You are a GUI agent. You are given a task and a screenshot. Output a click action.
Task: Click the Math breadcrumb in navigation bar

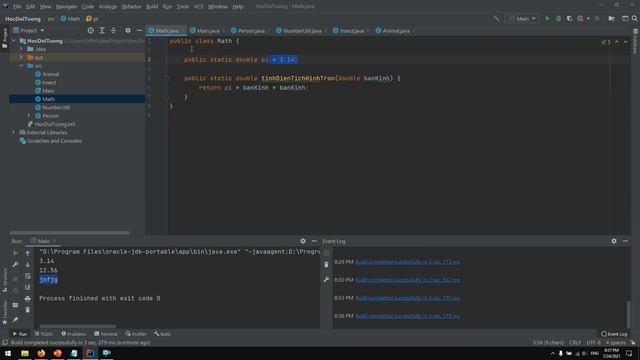pyautogui.click(x=70, y=19)
